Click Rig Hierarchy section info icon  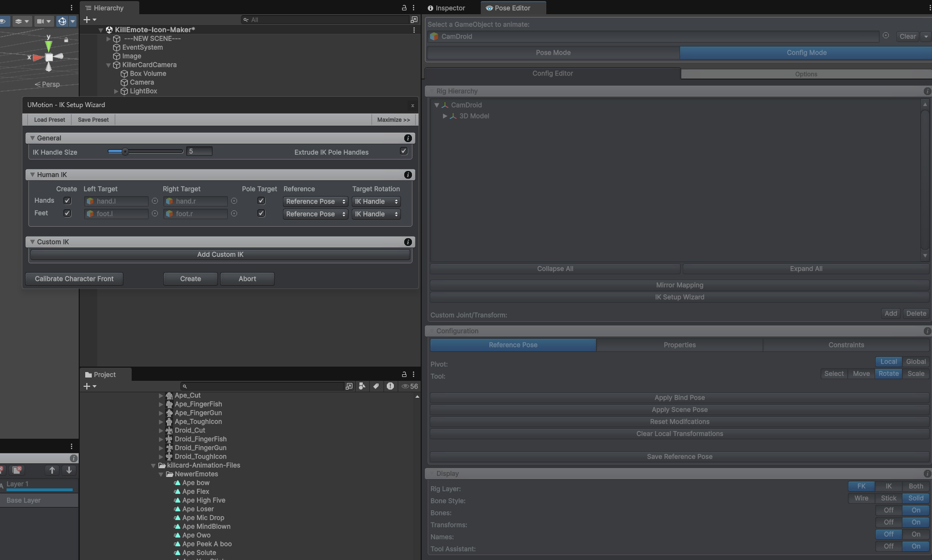927,91
